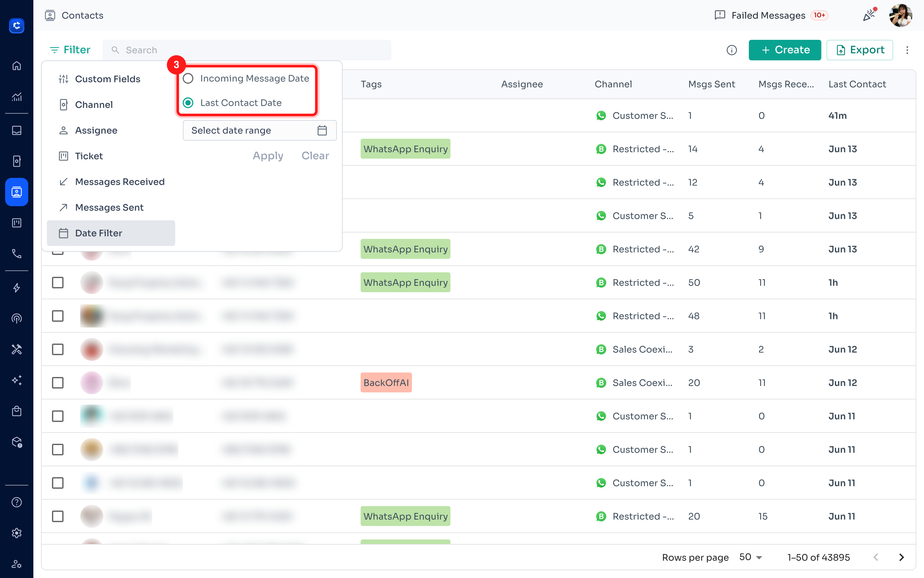Open the three-dot more options menu
The image size is (924, 578).
pyautogui.click(x=907, y=50)
